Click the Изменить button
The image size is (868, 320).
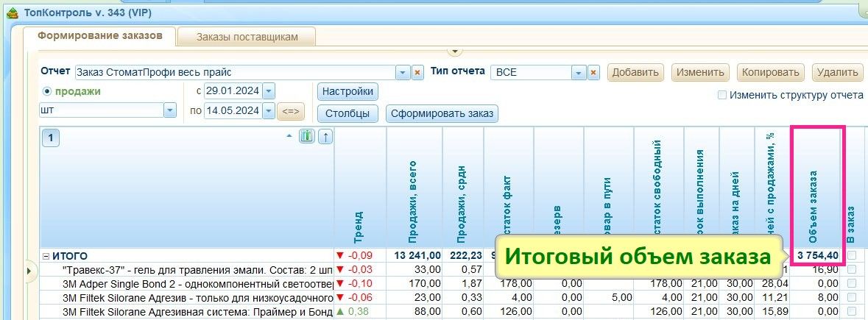[x=700, y=72]
